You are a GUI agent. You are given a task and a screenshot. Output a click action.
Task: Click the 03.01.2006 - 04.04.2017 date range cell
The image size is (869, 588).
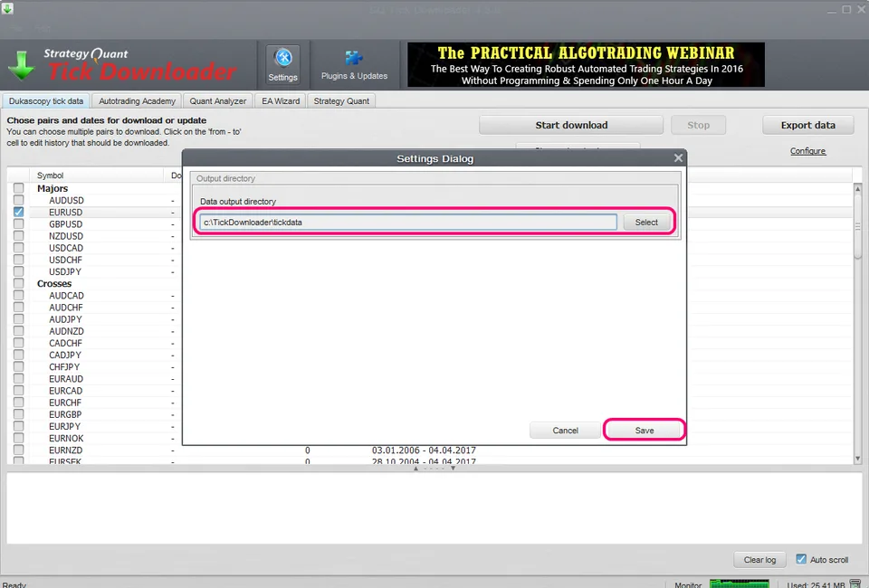pyautogui.click(x=424, y=450)
